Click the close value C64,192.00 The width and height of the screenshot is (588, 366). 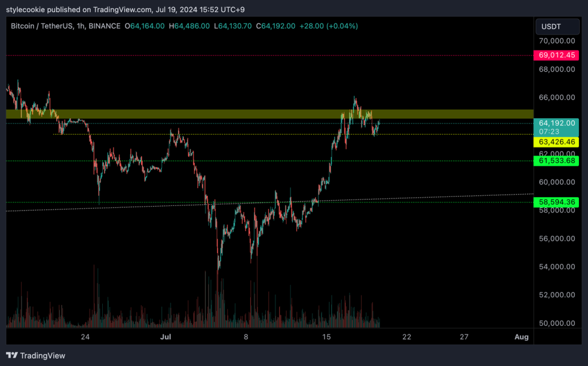pyautogui.click(x=275, y=26)
